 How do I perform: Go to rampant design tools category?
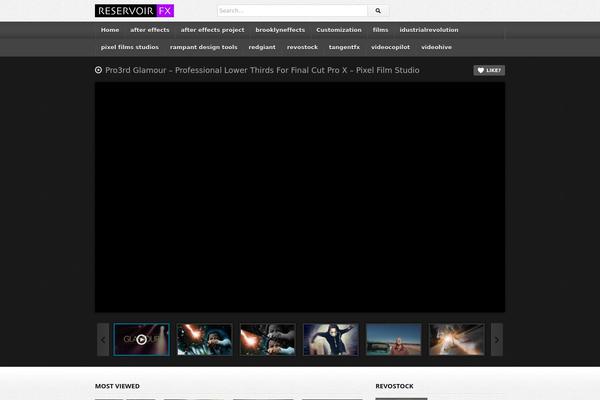[204, 47]
